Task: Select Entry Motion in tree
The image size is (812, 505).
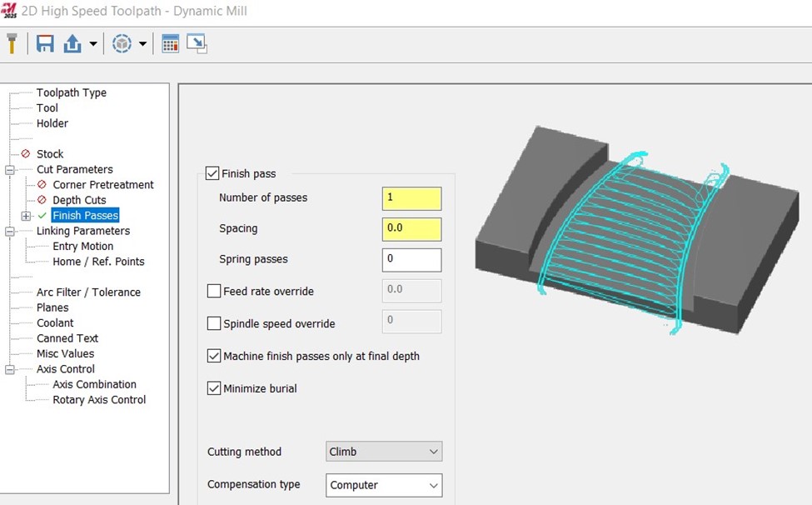Action: (82, 246)
